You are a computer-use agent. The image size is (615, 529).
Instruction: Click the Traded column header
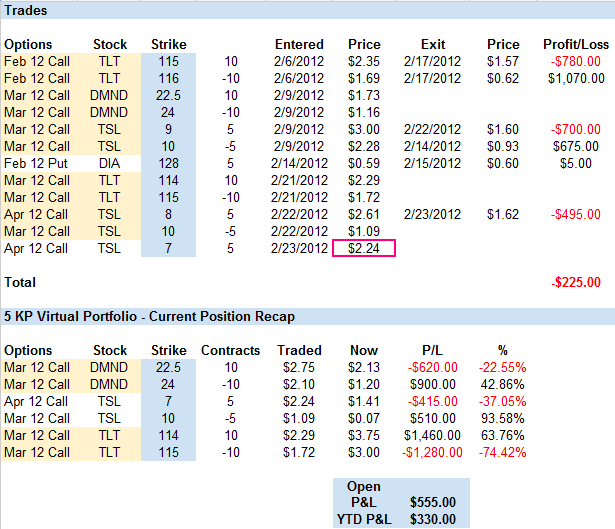point(299,351)
